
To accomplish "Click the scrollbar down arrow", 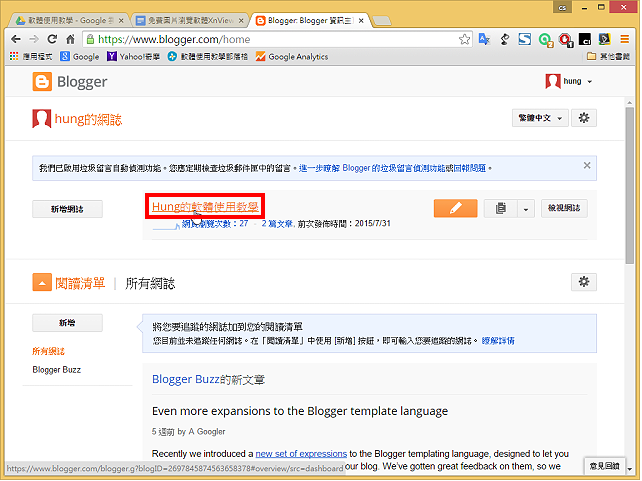I will pyautogui.click(x=629, y=469).
